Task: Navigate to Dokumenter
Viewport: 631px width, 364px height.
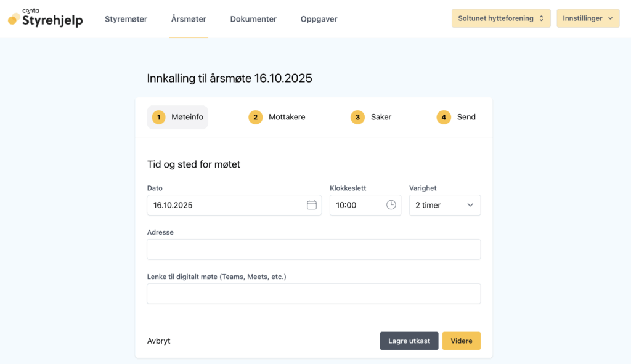Action: click(253, 19)
